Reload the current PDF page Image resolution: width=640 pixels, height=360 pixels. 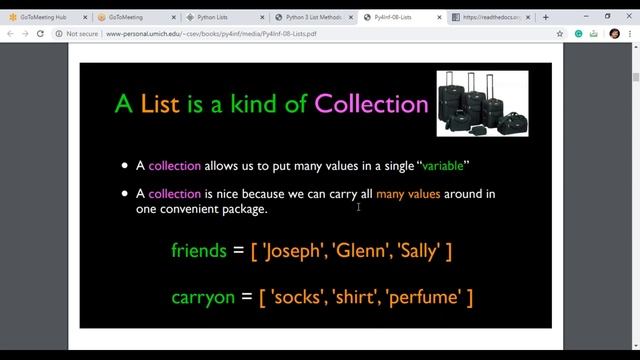(x=40, y=34)
